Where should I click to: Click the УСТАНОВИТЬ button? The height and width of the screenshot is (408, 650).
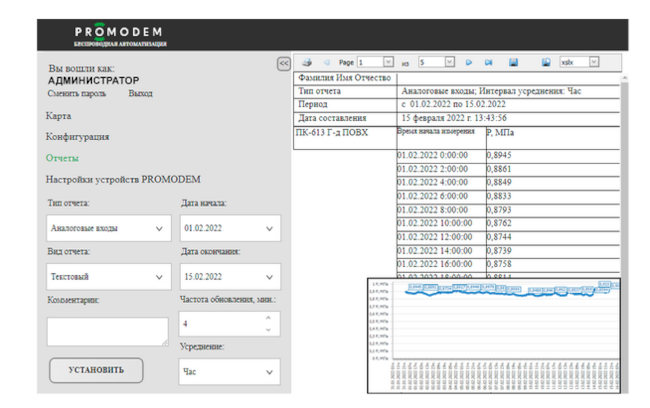point(96,370)
